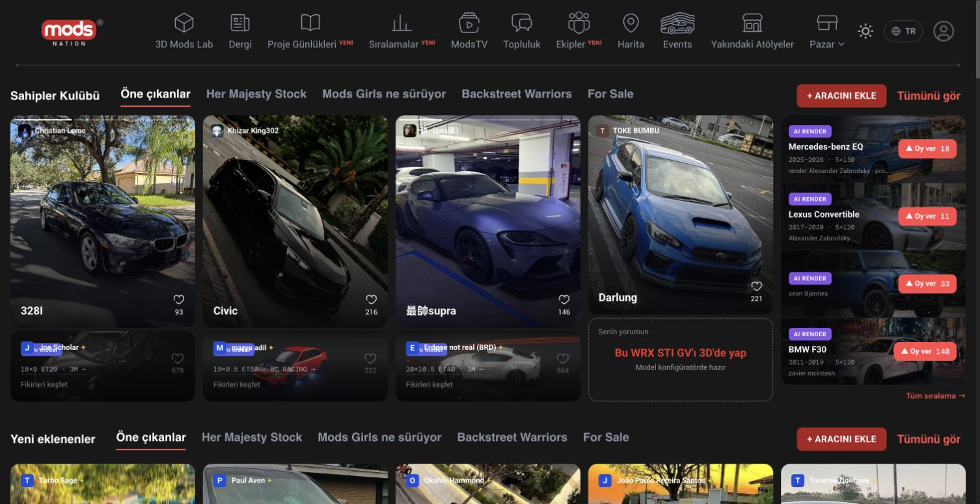Screen dimensions: 980x504
Task: Like the Joe Scholar wheel card heart
Action: [x=178, y=358]
